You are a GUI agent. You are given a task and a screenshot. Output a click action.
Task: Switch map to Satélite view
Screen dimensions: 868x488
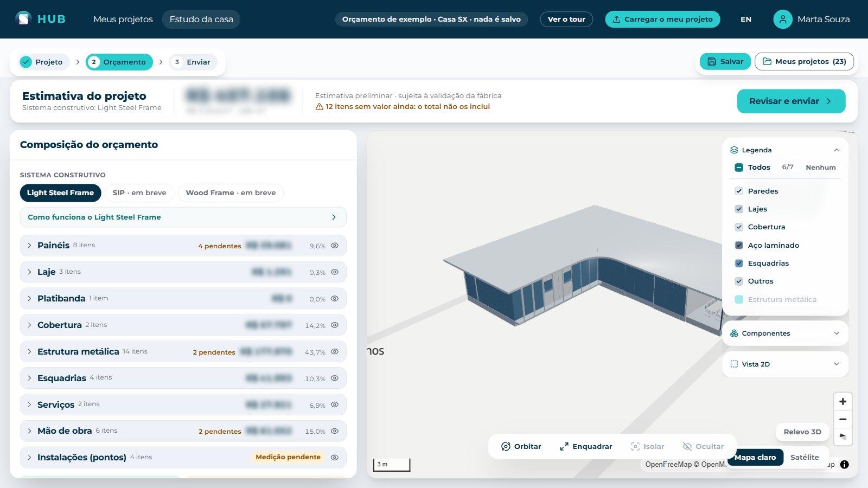pos(805,457)
